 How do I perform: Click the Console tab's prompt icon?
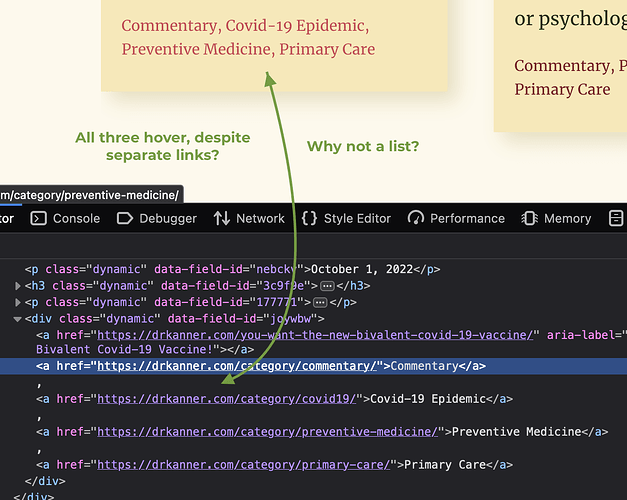click(x=38, y=218)
